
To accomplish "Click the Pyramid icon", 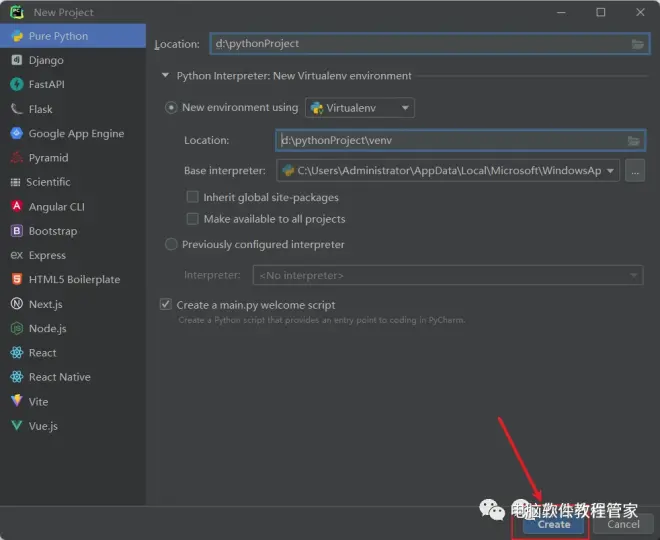I will click(x=17, y=158).
